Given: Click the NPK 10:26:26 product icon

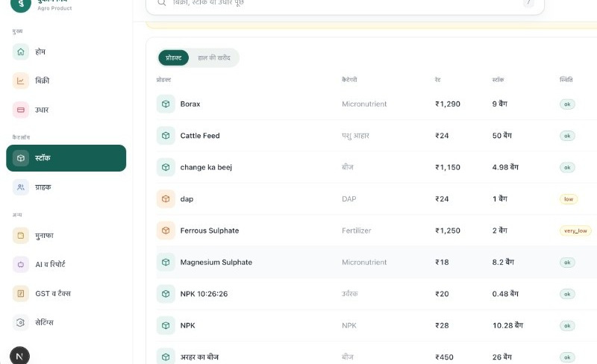Looking at the screenshot, I should pyautogui.click(x=166, y=294).
